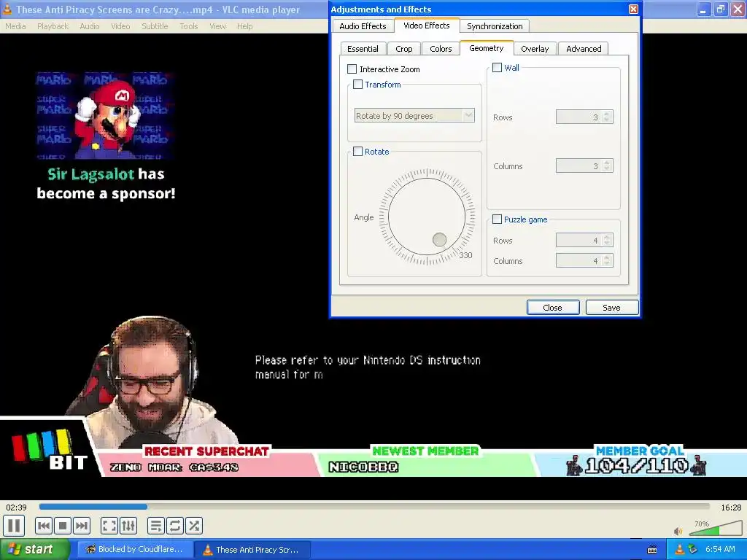Image resolution: width=747 pixels, height=560 pixels.
Task: Toggle loop mode icon
Action: coord(174,526)
